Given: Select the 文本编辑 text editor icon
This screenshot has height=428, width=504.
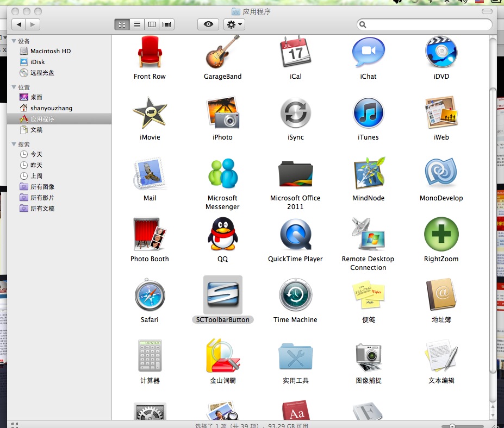Looking at the screenshot, I should tap(441, 356).
